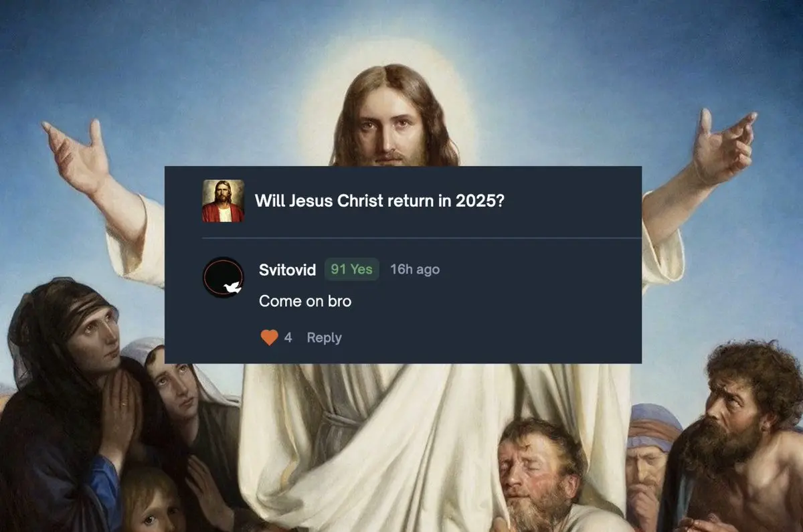Click the like count number 4
Viewport: 803px width, 532px height.
[x=288, y=338]
